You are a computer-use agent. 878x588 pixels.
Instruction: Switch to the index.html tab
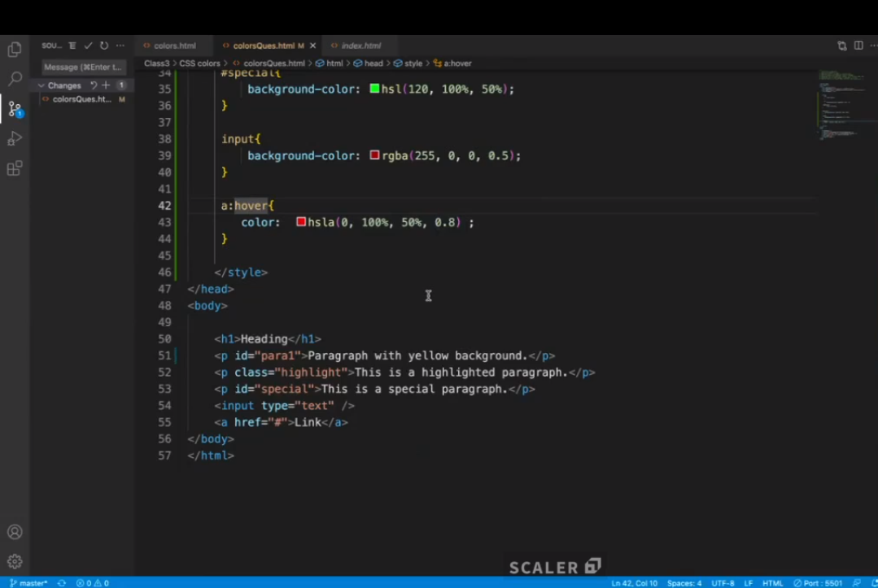[360, 46]
